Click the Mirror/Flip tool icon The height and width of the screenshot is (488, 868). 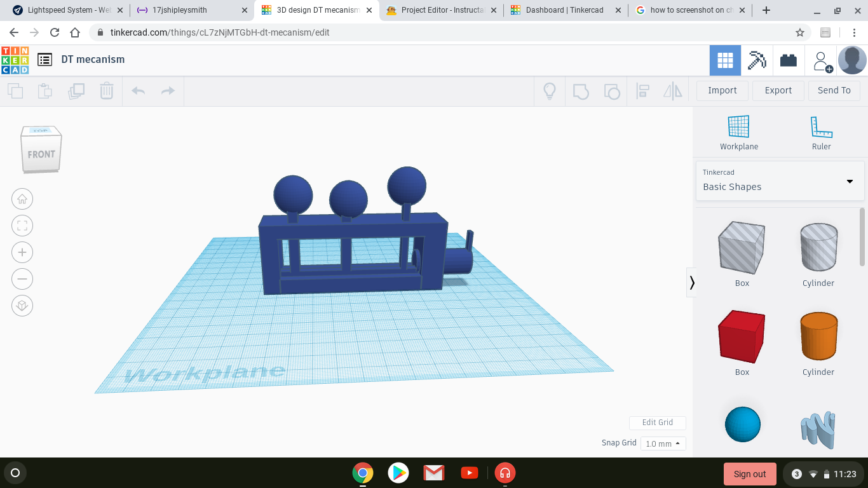point(673,91)
